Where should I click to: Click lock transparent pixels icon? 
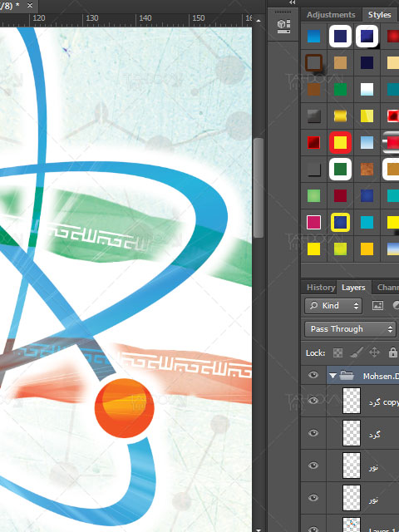[x=337, y=352]
